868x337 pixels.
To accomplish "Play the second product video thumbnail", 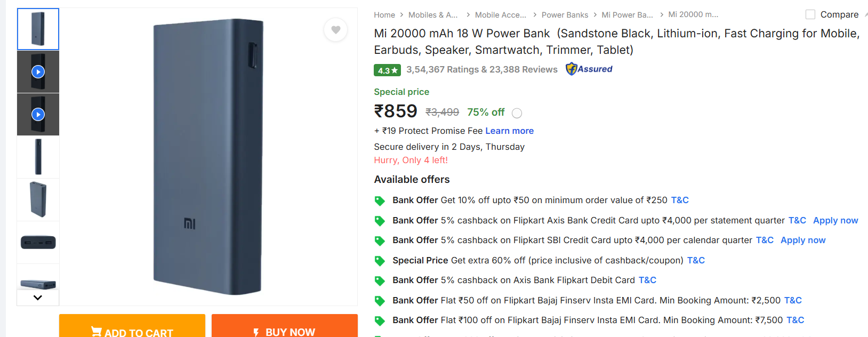I will tap(38, 114).
